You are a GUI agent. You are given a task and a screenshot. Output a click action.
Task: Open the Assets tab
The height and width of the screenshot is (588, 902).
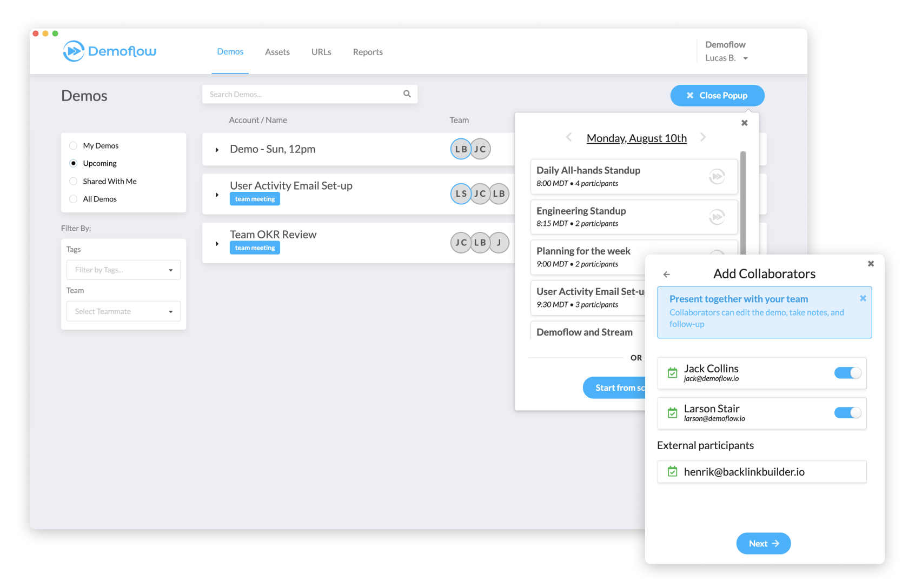(x=277, y=52)
